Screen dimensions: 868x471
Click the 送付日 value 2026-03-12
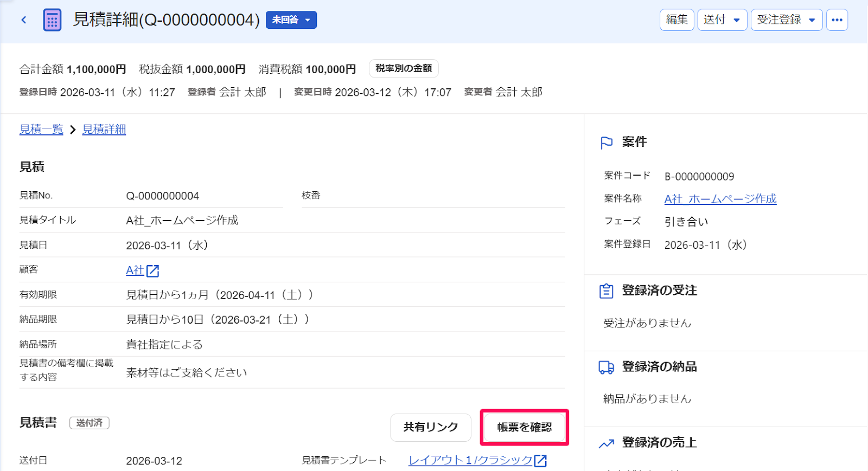point(154,461)
